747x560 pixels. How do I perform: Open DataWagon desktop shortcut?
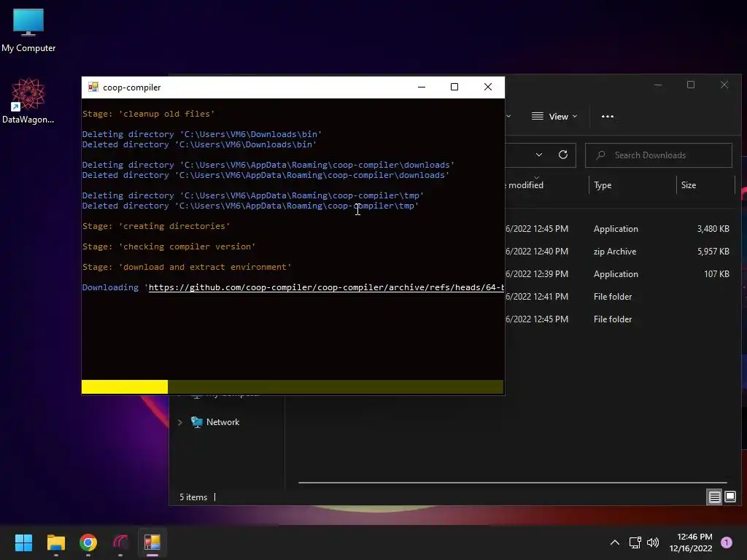point(28,101)
